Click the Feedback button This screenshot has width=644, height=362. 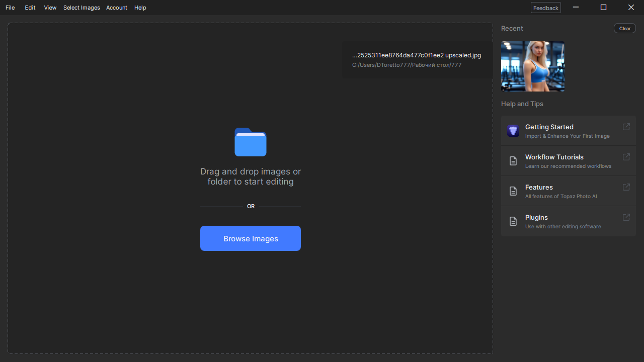pos(546,8)
